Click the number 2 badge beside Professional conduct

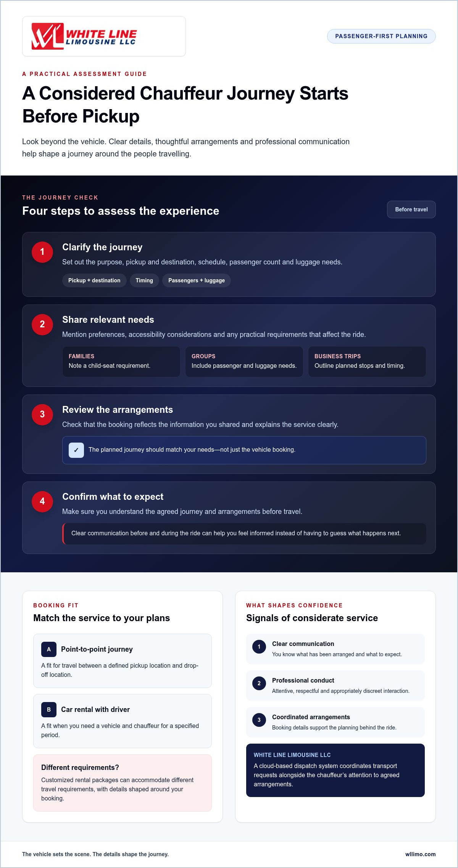[259, 683]
